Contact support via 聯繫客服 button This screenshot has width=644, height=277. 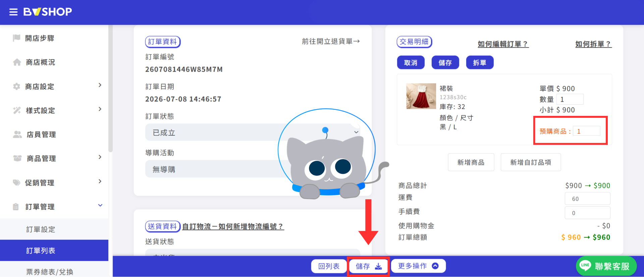[606, 266]
